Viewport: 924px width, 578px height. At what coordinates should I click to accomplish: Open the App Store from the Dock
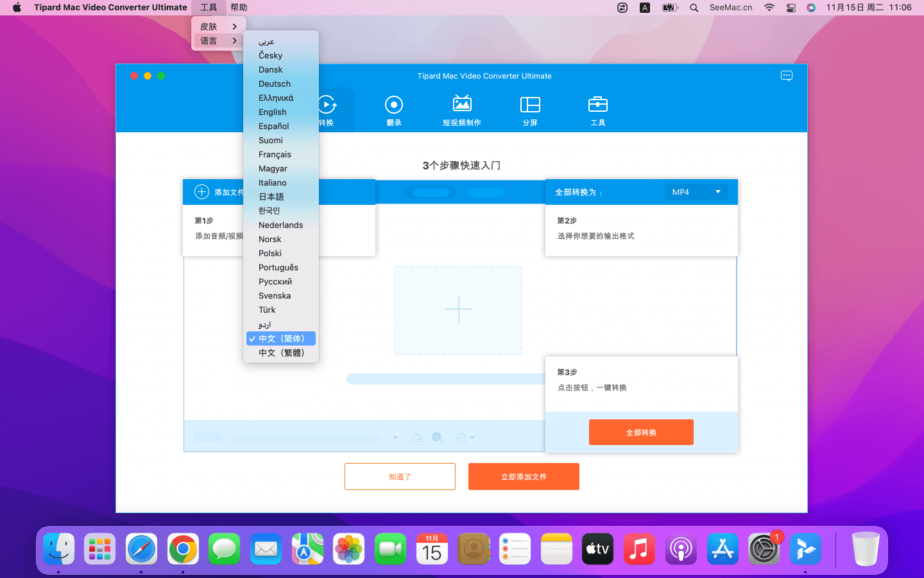pyautogui.click(x=723, y=549)
